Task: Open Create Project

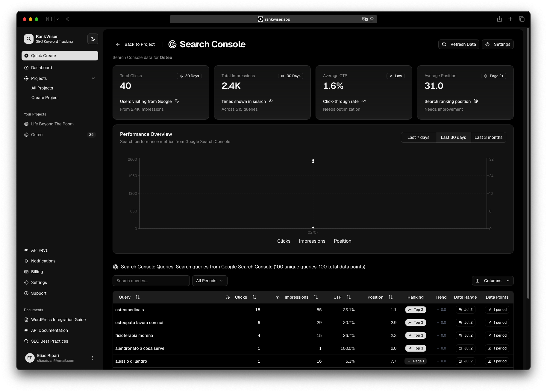Action: (45, 98)
